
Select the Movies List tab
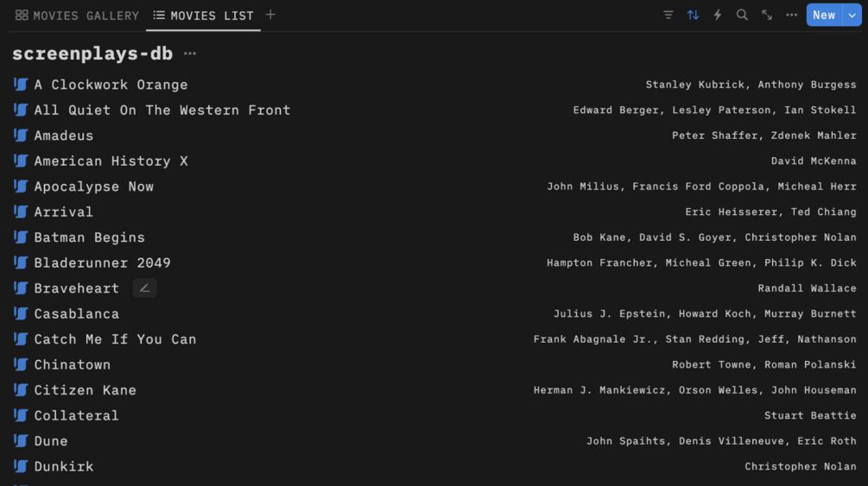coord(203,16)
